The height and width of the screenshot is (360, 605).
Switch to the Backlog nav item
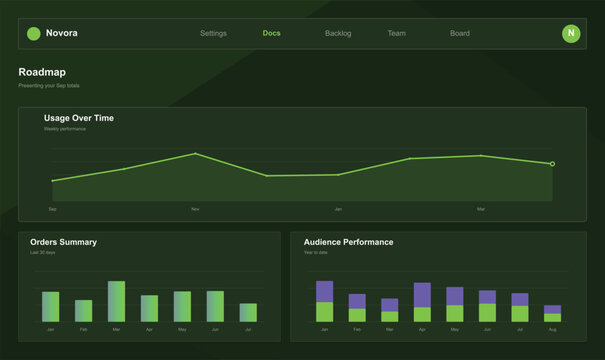pyautogui.click(x=338, y=34)
